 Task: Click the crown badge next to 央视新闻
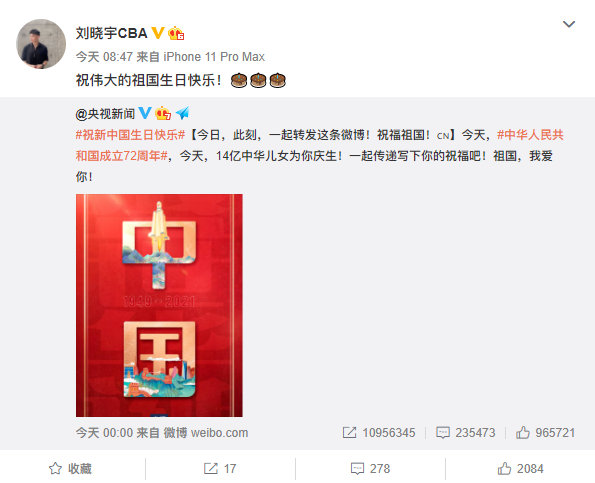pyautogui.click(x=163, y=113)
